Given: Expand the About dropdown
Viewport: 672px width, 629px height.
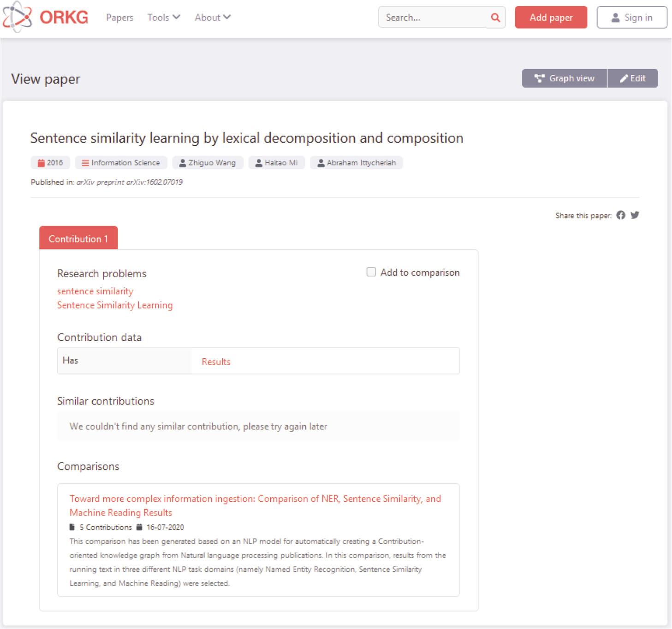Looking at the screenshot, I should pyautogui.click(x=212, y=18).
